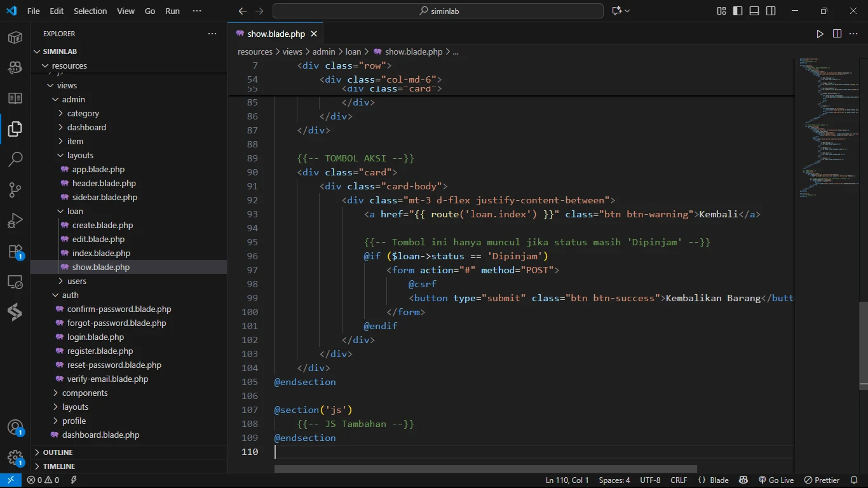
Task: Click the Go Live button
Action: pos(776,480)
